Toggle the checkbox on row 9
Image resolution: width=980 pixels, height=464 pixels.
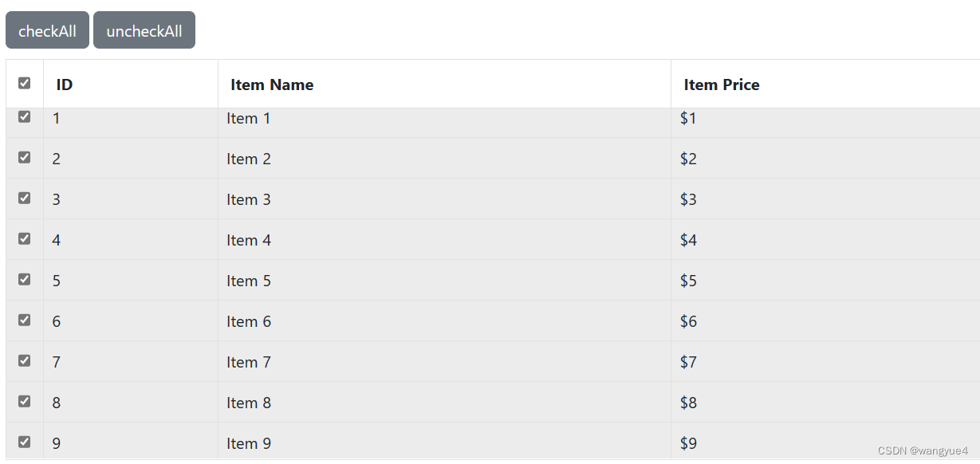point(24,441)
